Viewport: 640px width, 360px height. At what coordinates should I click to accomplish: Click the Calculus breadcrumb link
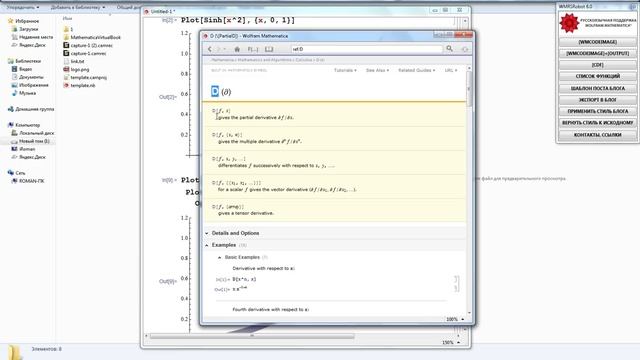pos(303,60)
